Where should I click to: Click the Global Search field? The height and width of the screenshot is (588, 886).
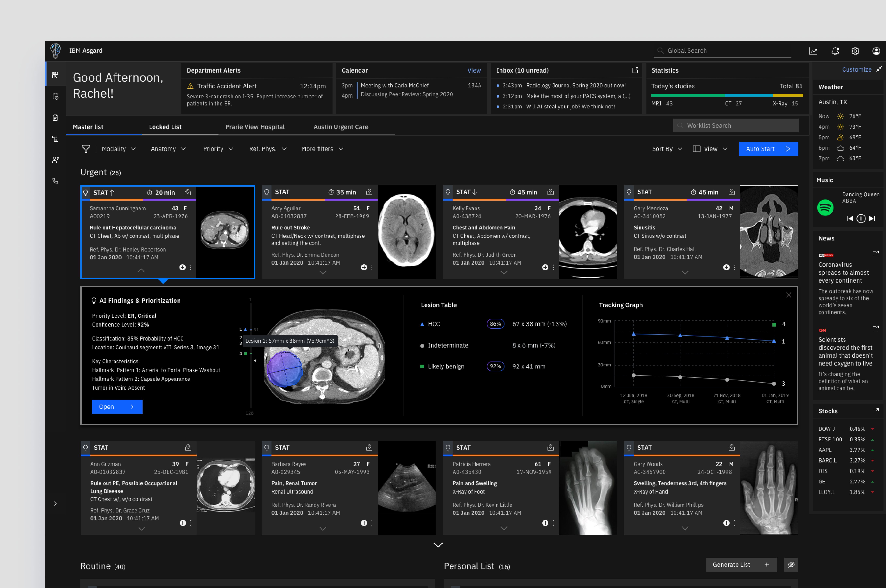722,51
